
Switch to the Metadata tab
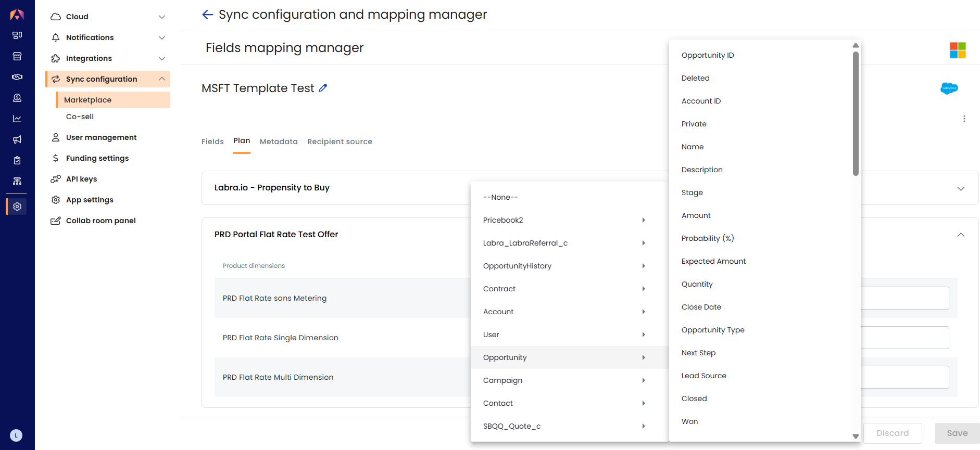pyautogui.click(x=279, y=142)
